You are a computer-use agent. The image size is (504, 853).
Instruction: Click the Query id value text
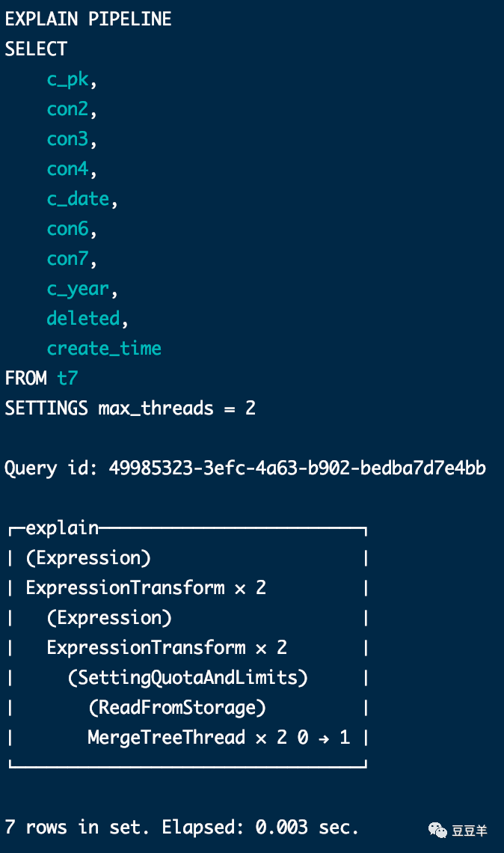pyautogui.click(x=297, y=468)
